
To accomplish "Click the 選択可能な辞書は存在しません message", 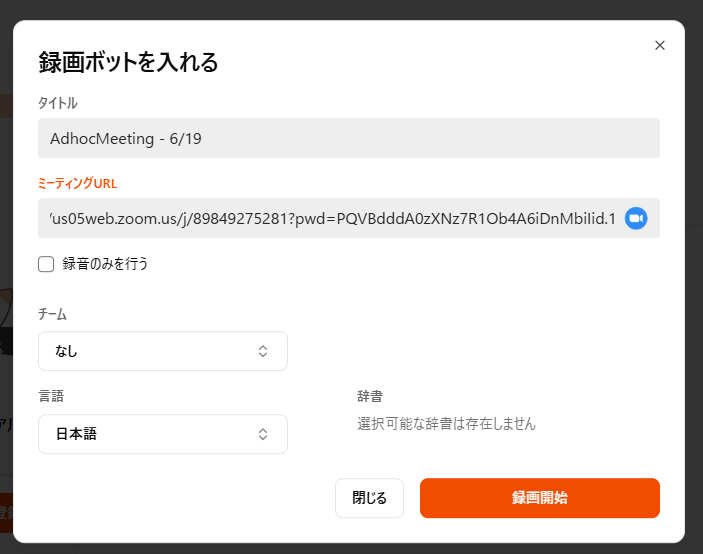I will click(x=446, y=424).
